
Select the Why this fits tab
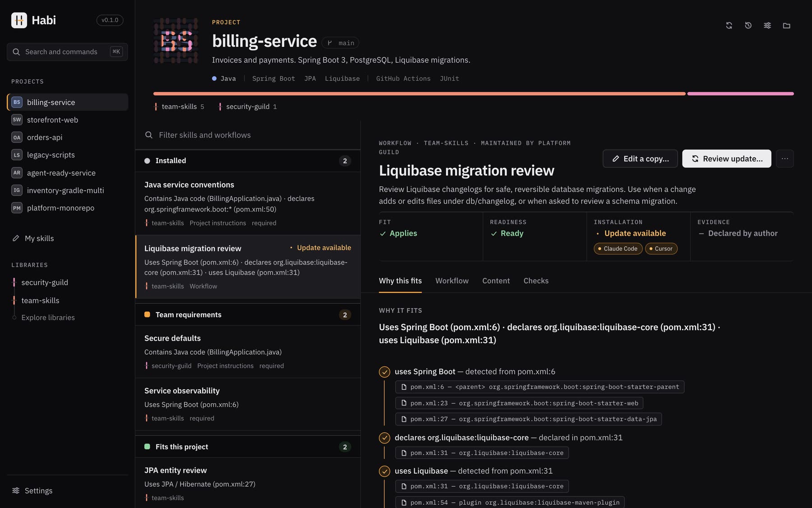400,281
